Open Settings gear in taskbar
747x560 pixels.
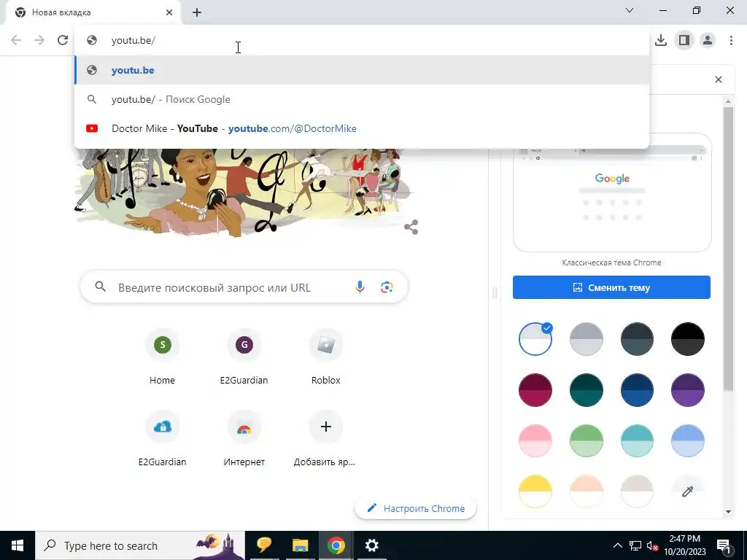[371, 545]
